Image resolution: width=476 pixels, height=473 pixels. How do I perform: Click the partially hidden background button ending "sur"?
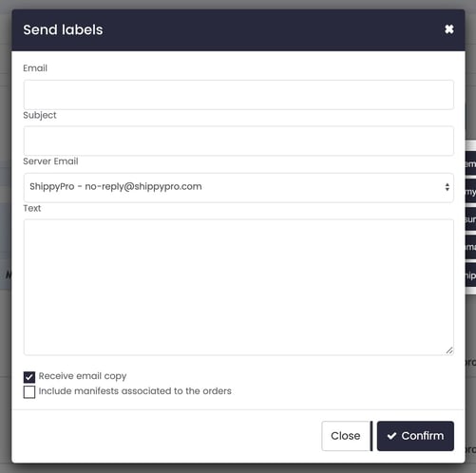[470, 219]
